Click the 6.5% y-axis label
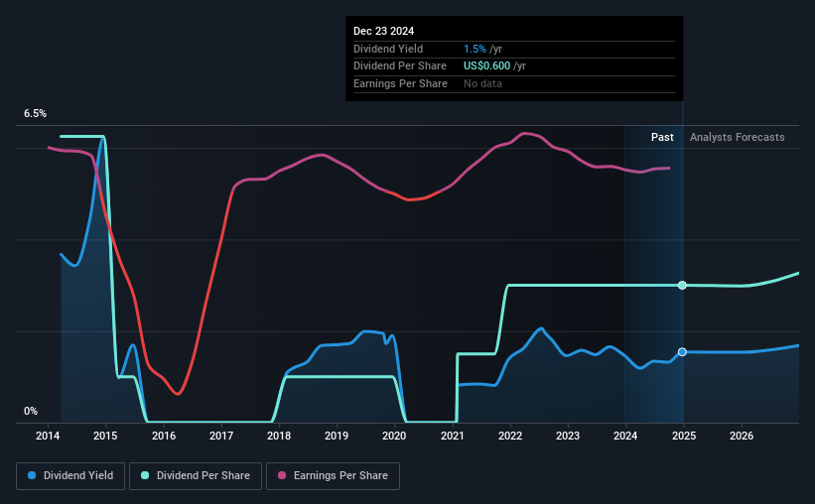The height and width of the screenshot is (504, 815). pos(36,114)
